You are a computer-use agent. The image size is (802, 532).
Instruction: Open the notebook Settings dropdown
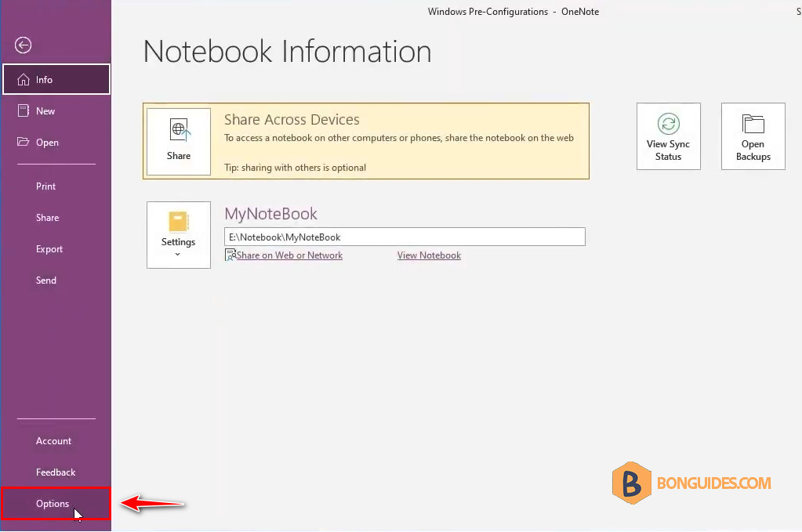coord(179,234)
